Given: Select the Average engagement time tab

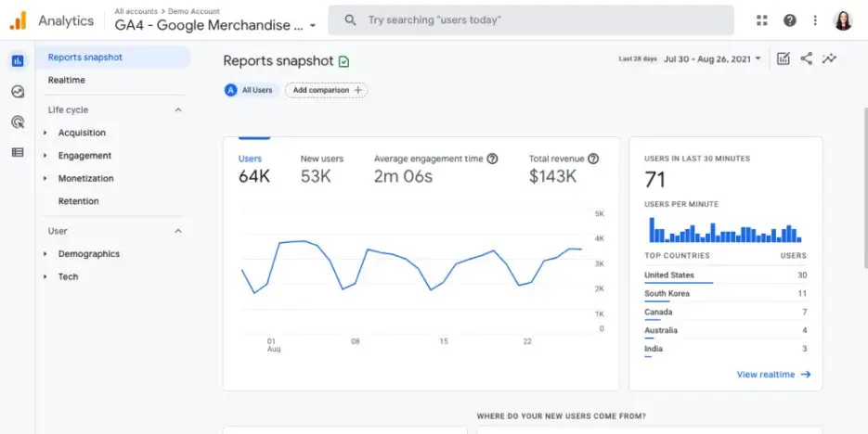Looking at the screenshot, I should tap(435, 168).
